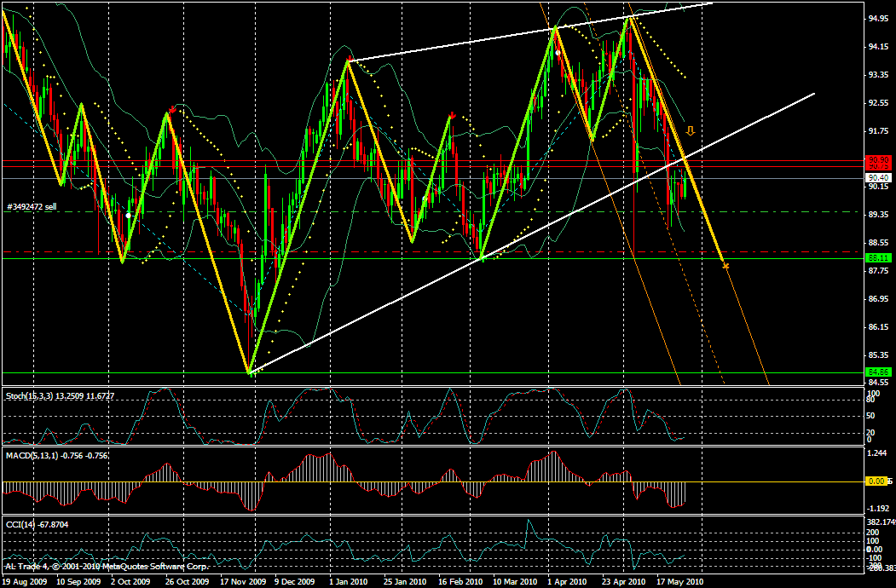The height and width of the screenshot is (588, 896).
Task: Select the red 90.90 price label
Action: tap(879, 160)
